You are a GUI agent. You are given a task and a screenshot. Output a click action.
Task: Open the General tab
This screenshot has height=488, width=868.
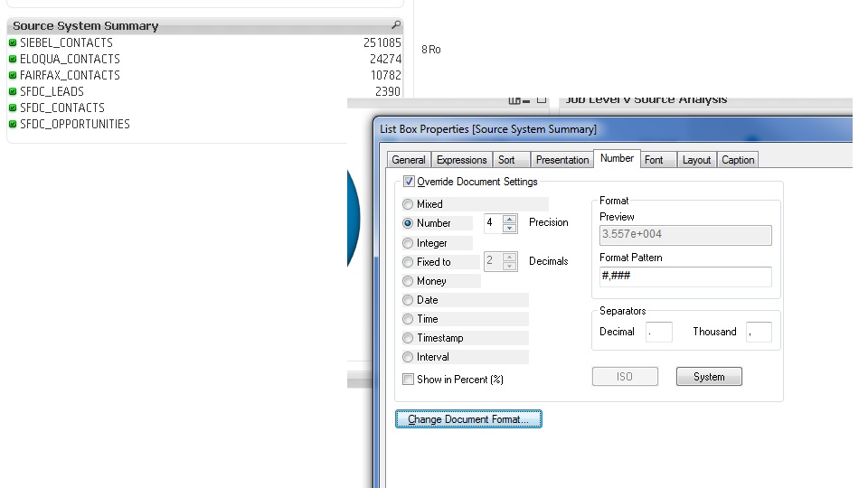pyautogui.click(x=409, y=160)
